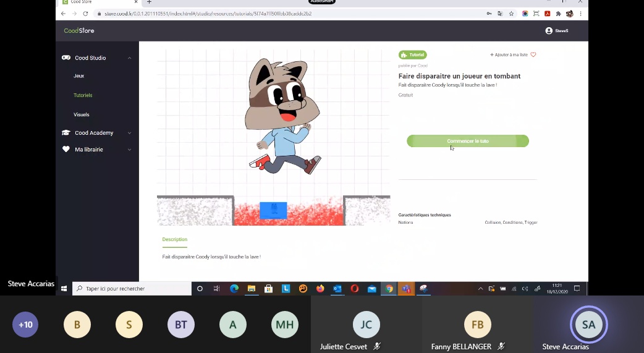Screen dimensions: 644x353
Task: Switch to the Description tab
Action: [x=174, y=239]
